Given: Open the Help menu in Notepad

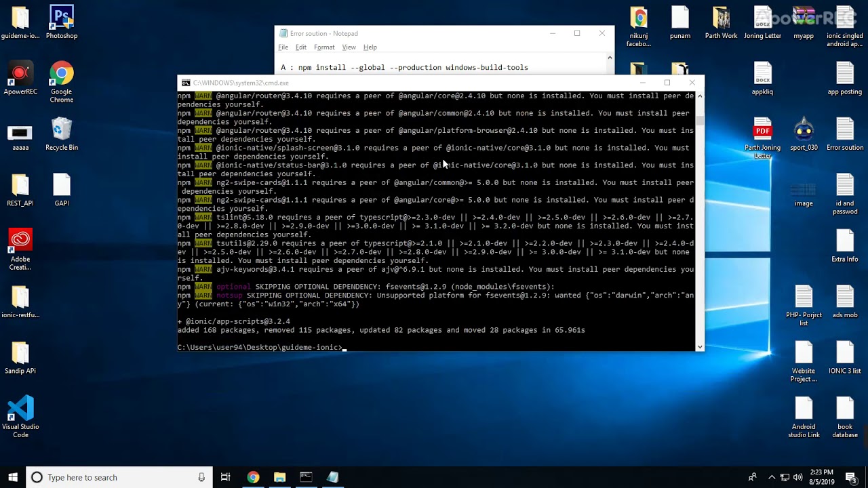Looking at the screenshot, I should tap(370, 47).
